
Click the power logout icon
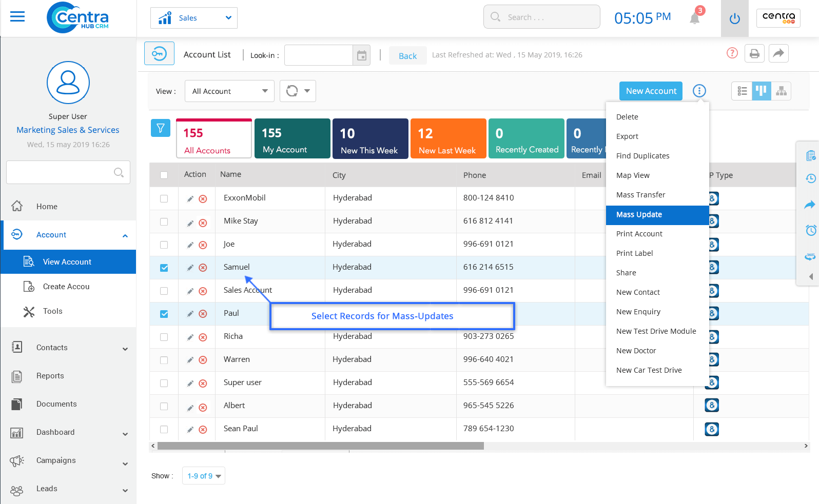click(735, 18)
